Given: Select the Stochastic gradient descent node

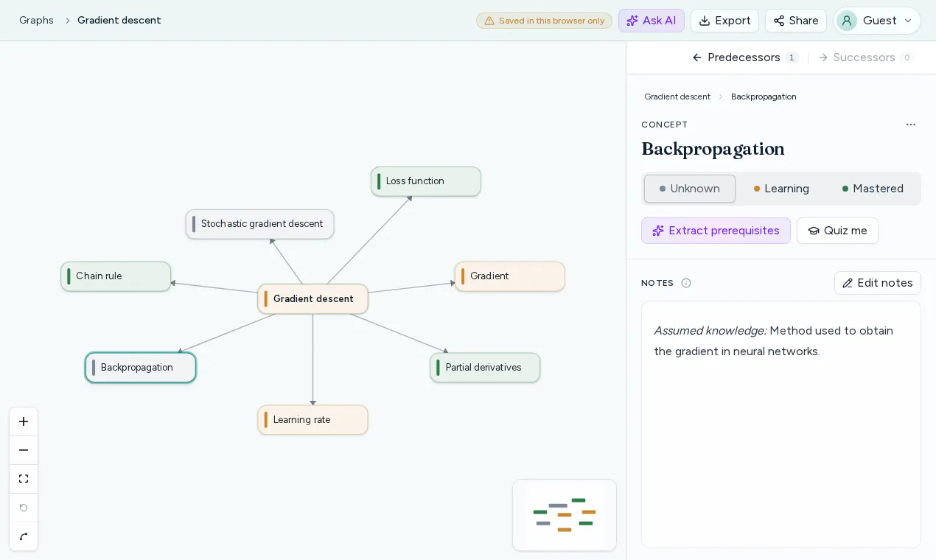Looking at the screenshot, I should pos(259,224).
